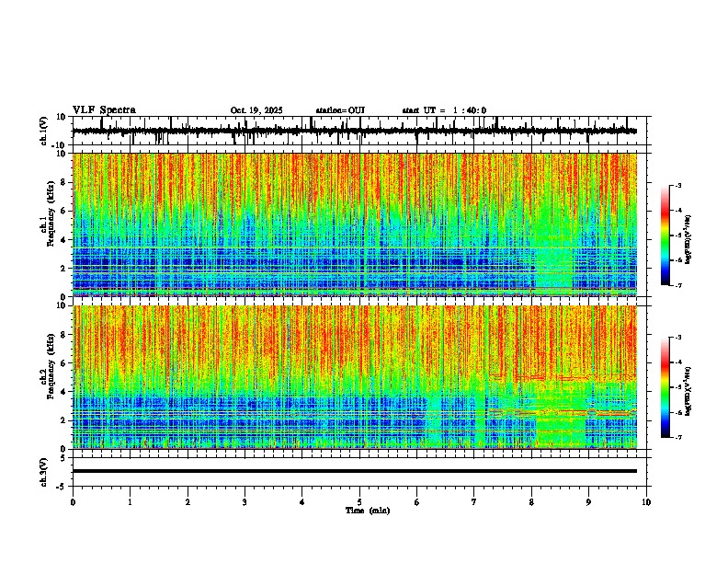
Task: Click time axis tick label 4
Action: (x=302, y=502)
